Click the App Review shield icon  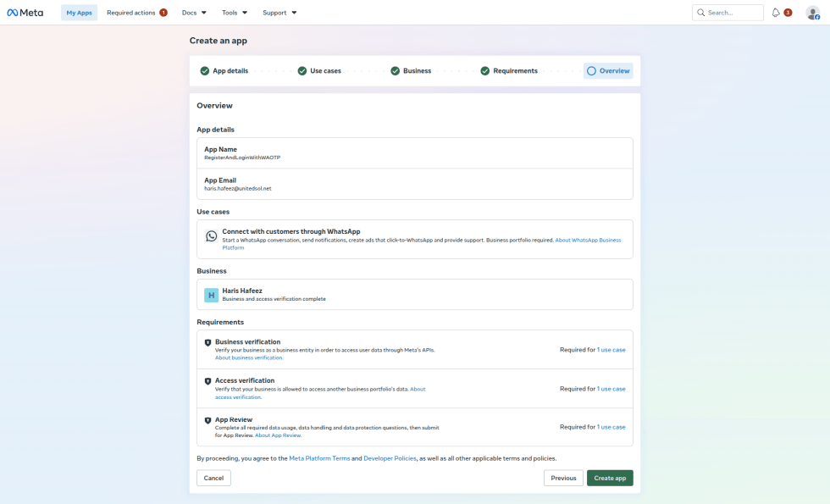pos(207,420)
